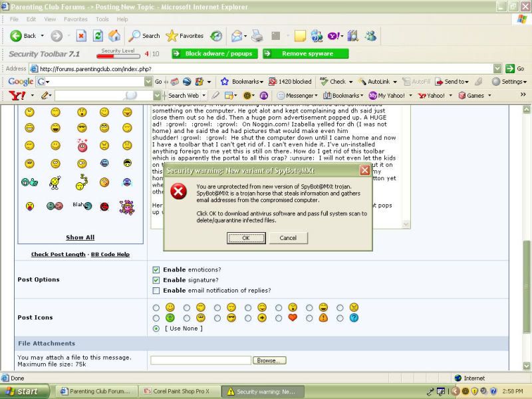
Task: Toggle Enable emoticons checkbox
Action: [156, 270]
